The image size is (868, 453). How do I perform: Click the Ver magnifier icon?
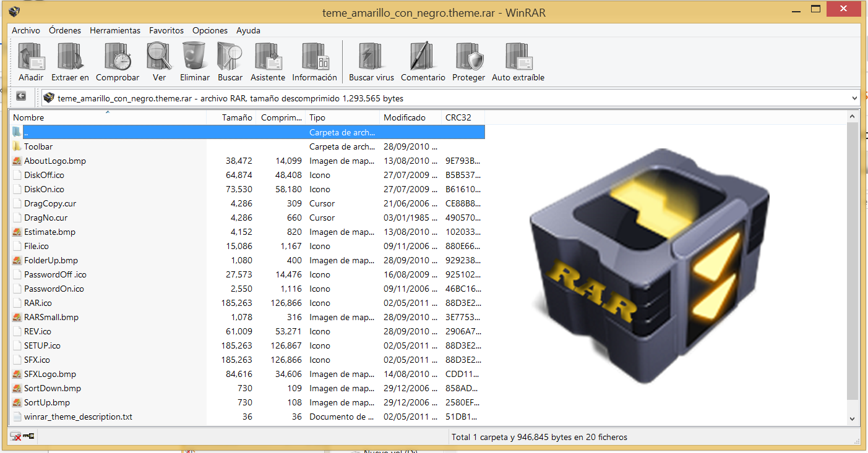tap(159, 57)
